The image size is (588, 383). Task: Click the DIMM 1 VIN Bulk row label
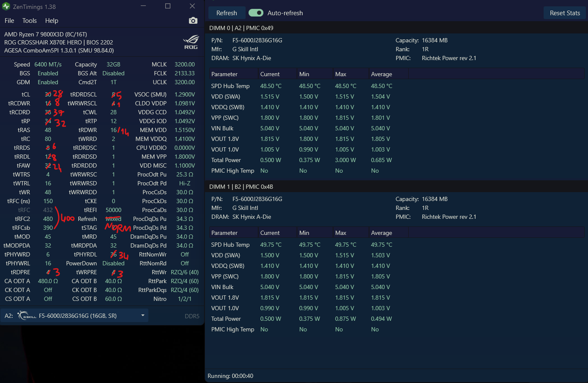click(222, 287)
